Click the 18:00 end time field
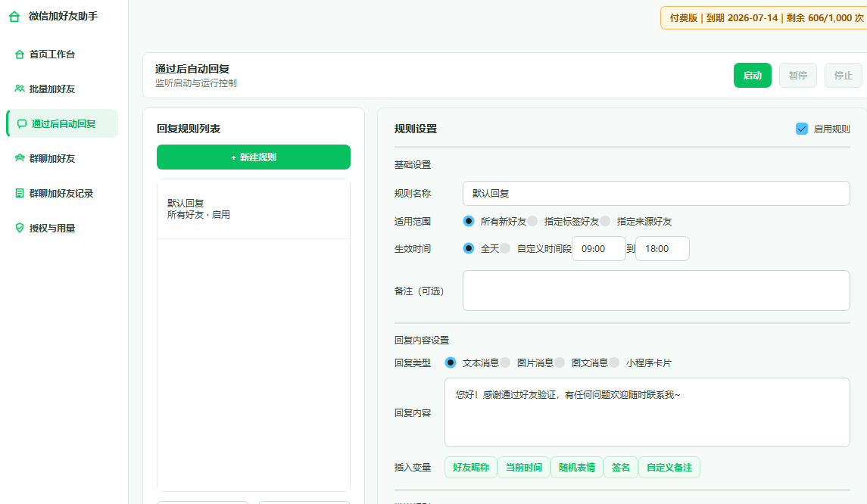Screen dimensions: 867x504 663,249
